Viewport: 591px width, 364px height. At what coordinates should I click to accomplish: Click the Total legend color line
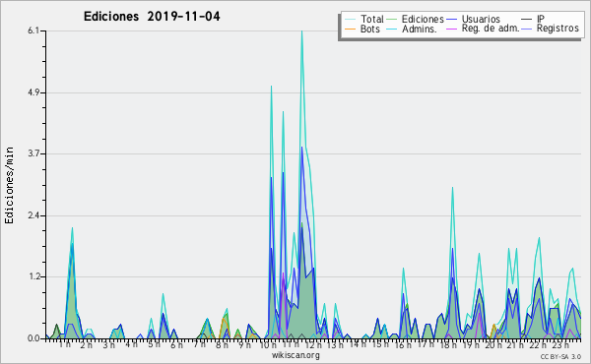point(350,20)
